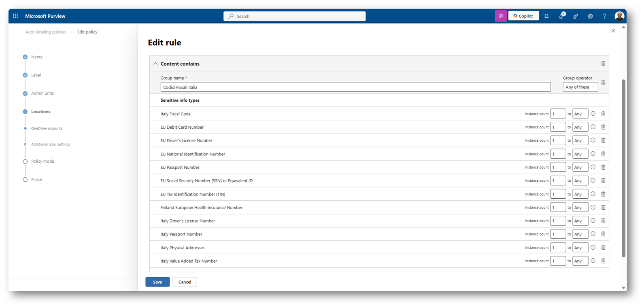Delete EU Tax Identification Number row
The image size is (644, 308).
[x=603, y=194]
